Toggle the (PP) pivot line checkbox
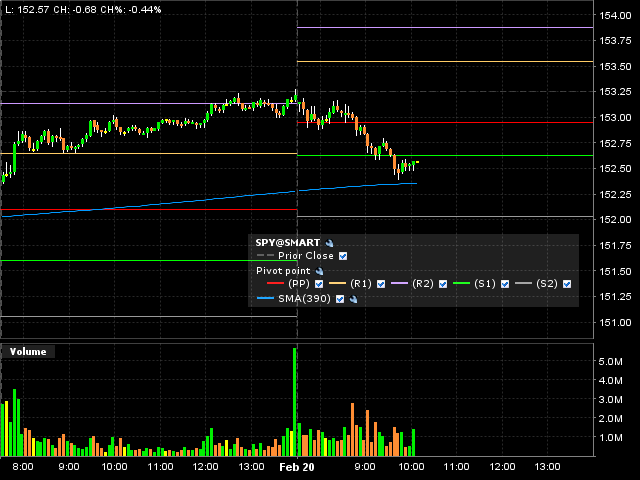640x480 pixels. [319, 284]
